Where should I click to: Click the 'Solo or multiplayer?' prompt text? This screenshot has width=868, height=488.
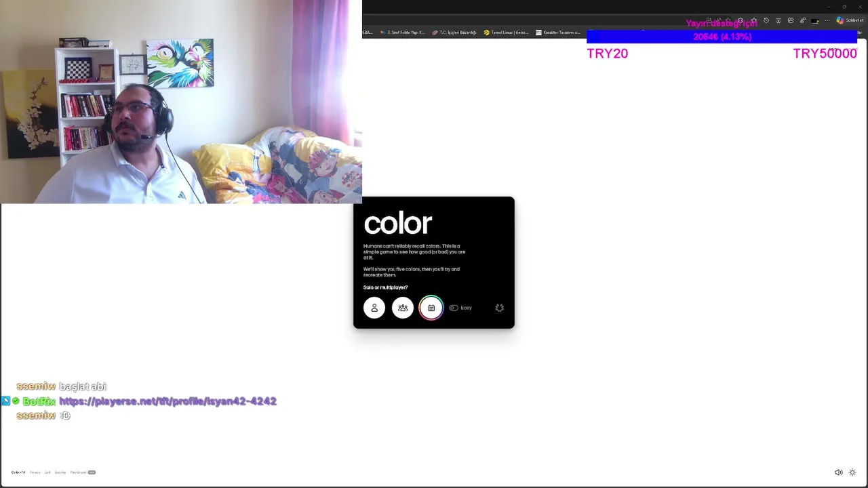coord(385,287)
